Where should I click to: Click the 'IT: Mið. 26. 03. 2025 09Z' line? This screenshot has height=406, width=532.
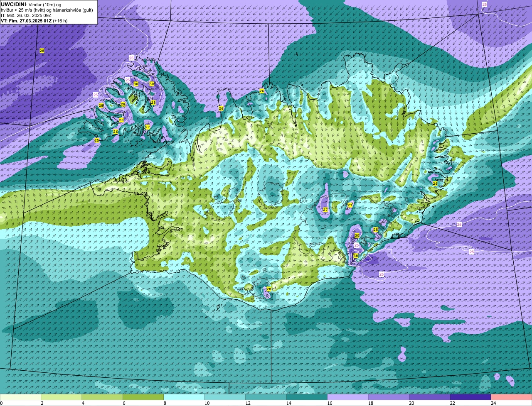click(26, 15)
